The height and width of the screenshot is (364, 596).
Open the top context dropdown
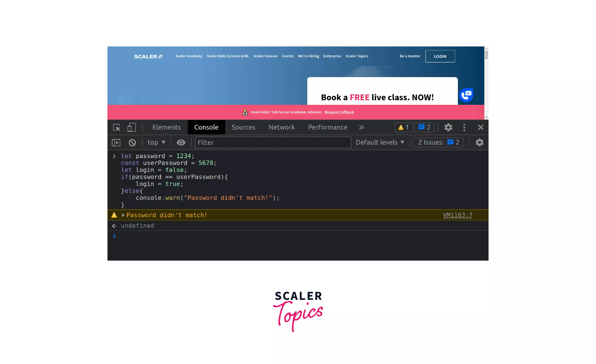156,142
